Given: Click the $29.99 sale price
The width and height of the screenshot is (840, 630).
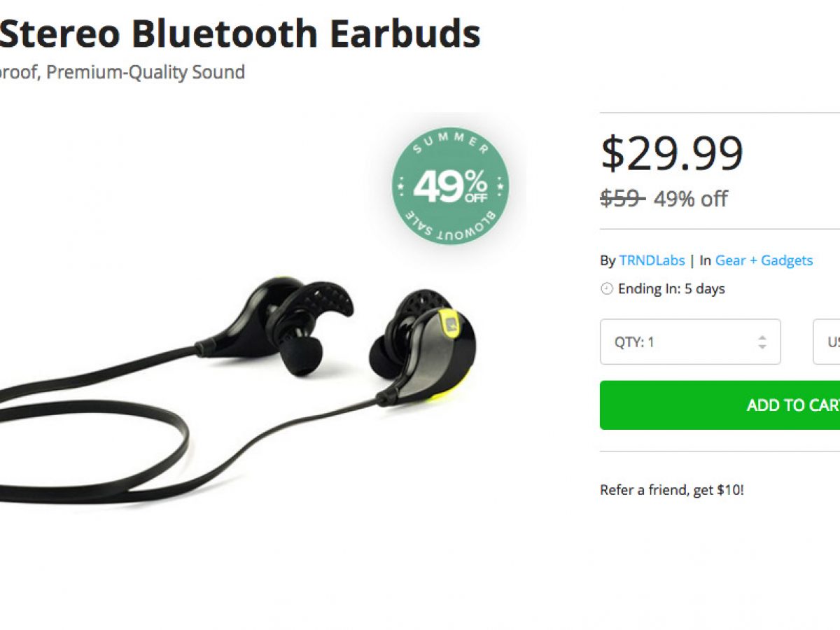Looking at the screenshot, I should coord(672,153).
